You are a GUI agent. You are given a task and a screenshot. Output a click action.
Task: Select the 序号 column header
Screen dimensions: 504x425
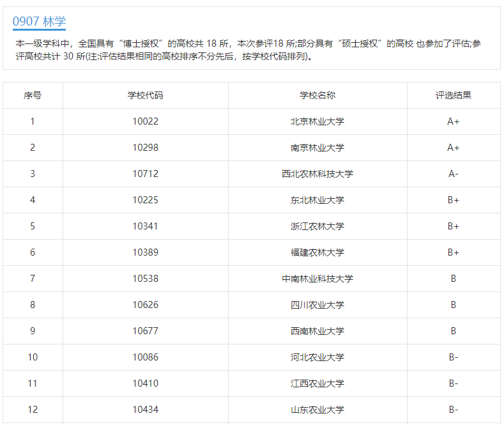(x=33, y=95)
